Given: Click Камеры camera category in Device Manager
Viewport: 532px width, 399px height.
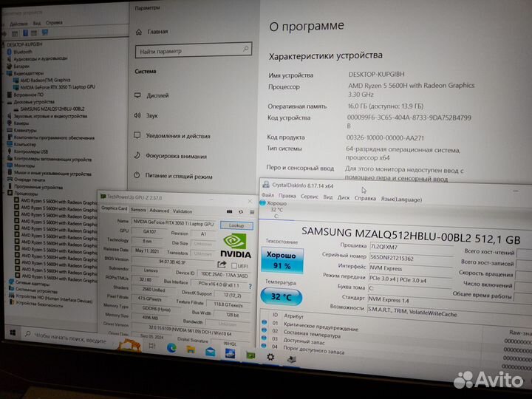Looking at the screenshot, I should (x=18, y=123).
